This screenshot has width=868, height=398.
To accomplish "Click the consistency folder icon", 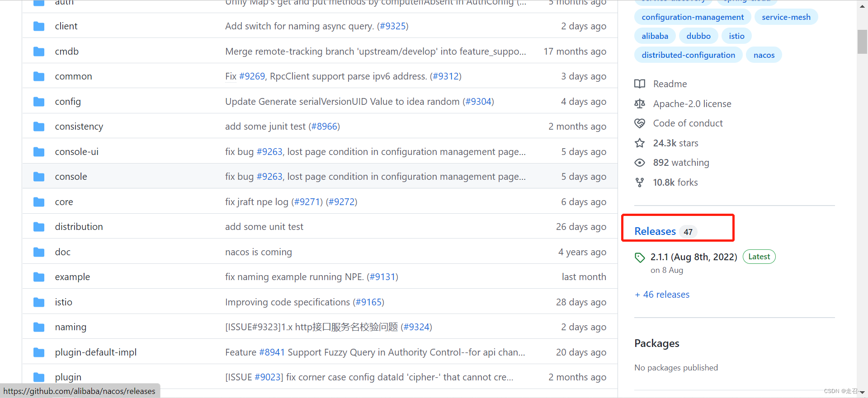I will click(x=39, y=126).
